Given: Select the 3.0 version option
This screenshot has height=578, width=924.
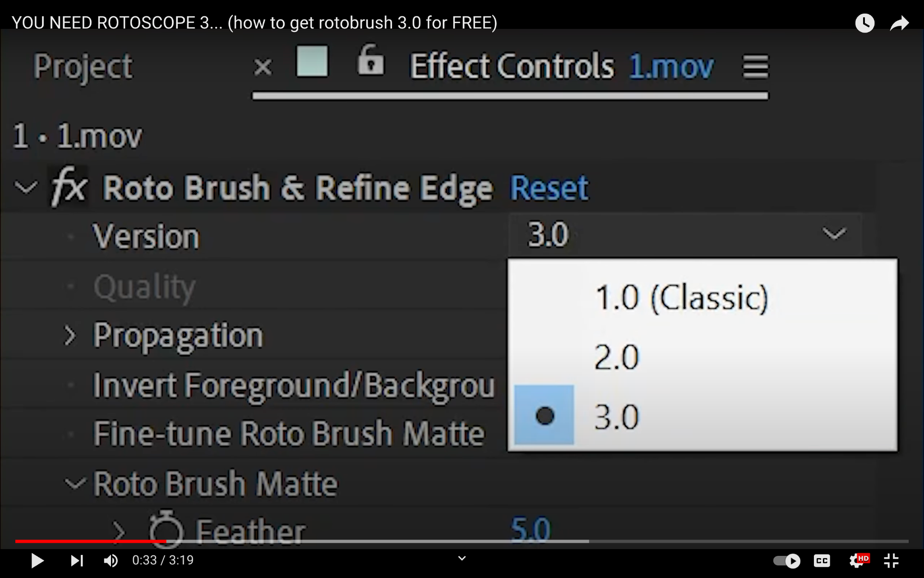Looking at the screenshot, I should click(x=616, y=416).
